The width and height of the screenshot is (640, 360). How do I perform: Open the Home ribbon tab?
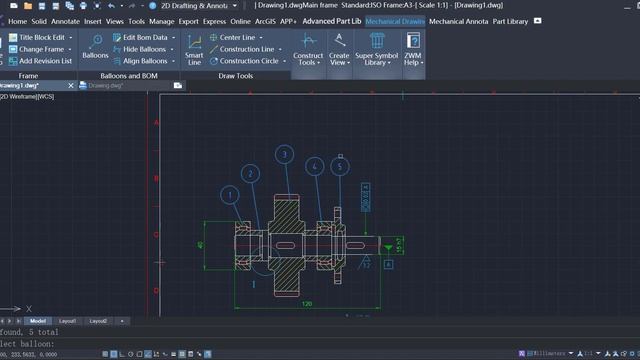coord(18,21)
